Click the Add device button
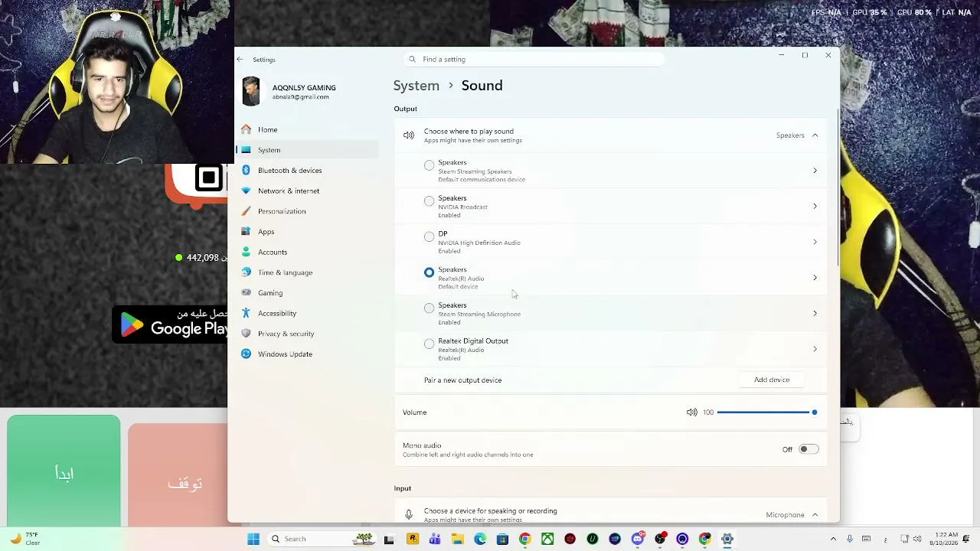This screenshot has height=551, width=980. 772,380
